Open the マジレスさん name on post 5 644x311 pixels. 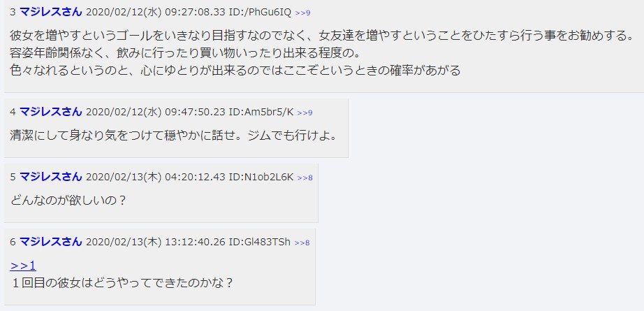pyautogui.click(x=51, y=177)
